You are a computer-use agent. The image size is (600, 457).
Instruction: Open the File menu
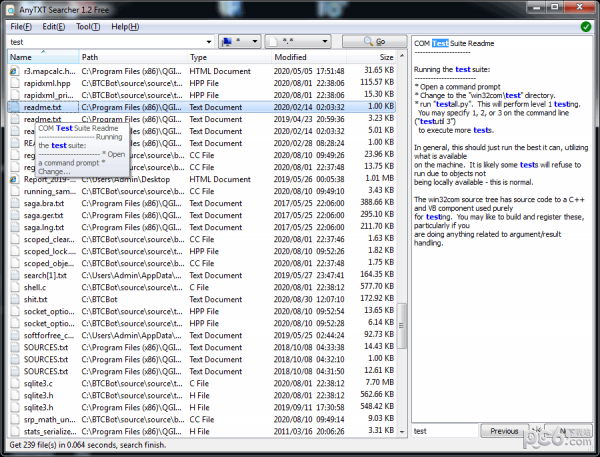tap(21, 27)
